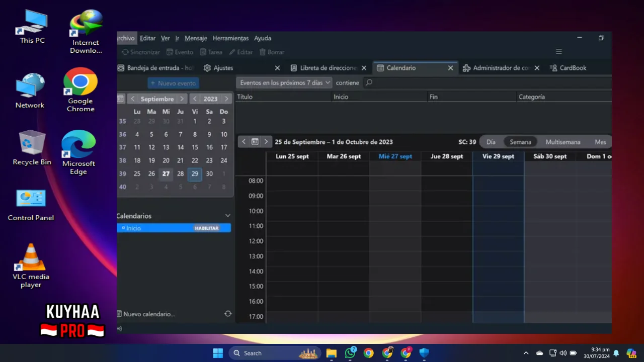Screen dimensions: 644x362
Task: Open the Ver menu
Action: [x=165, y=38]
